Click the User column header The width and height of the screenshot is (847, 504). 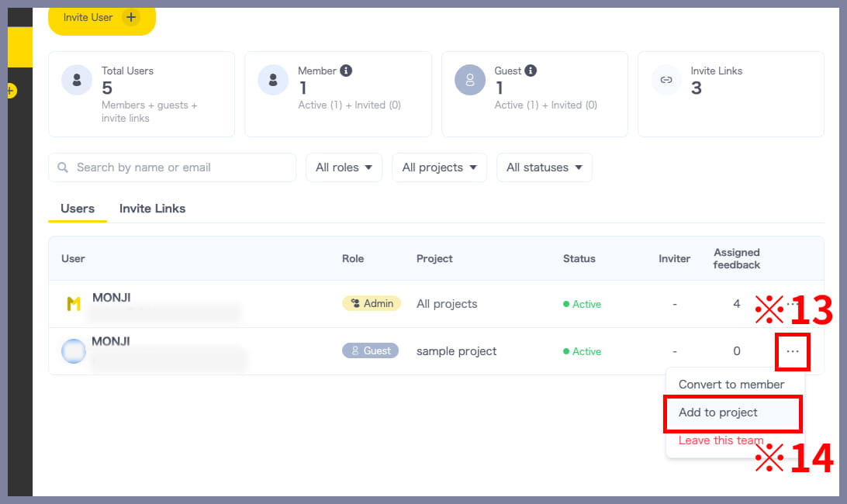coord(73,259)
